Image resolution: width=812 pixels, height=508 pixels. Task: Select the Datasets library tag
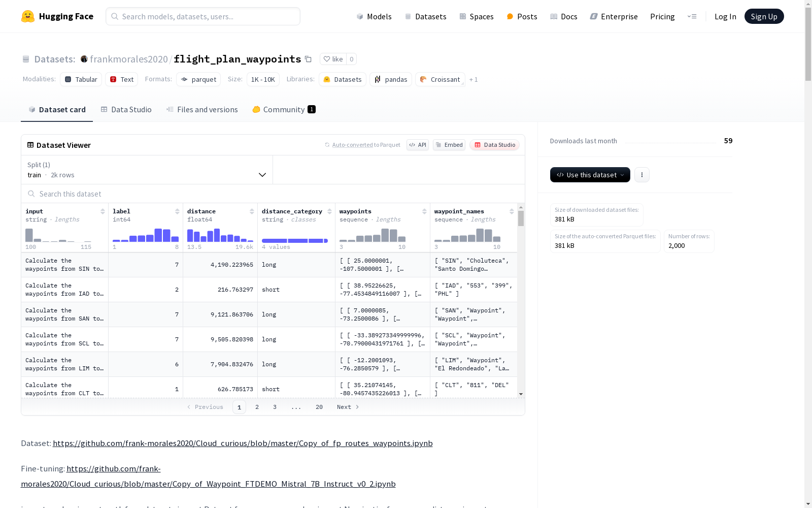pos(343,79)
